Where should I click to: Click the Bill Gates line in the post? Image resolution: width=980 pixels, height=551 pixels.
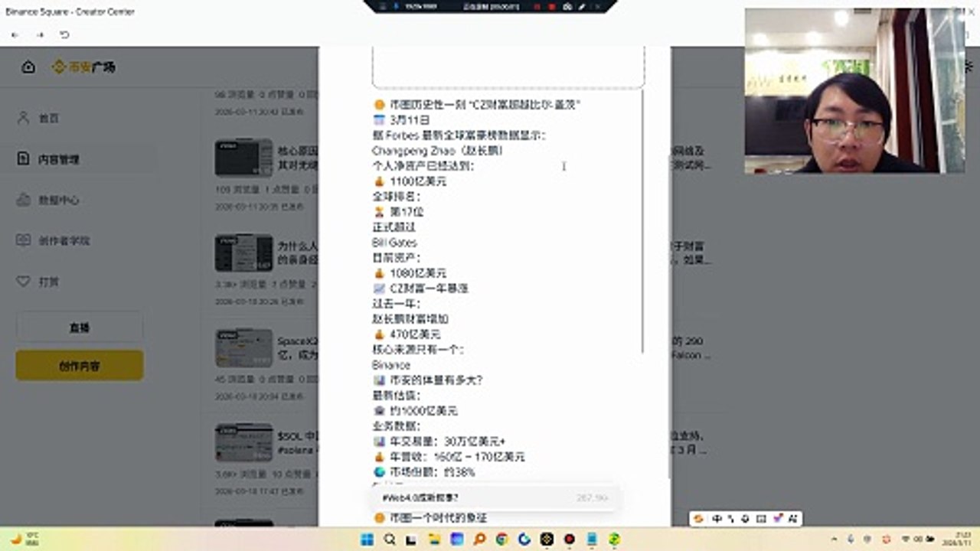point(394,243)
